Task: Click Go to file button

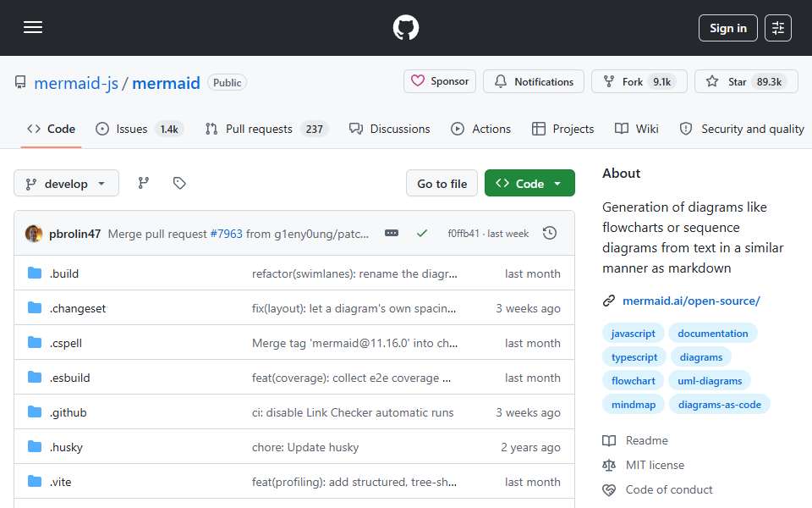Action: point(442,184)
